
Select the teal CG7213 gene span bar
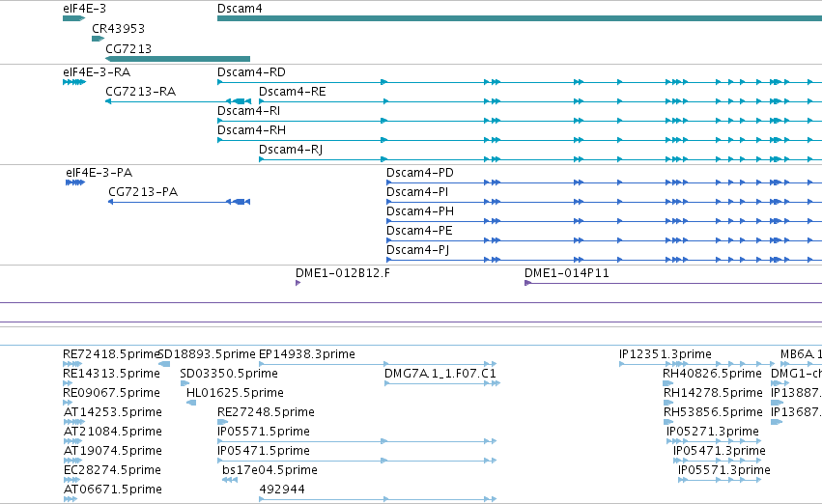coord(178,59)
